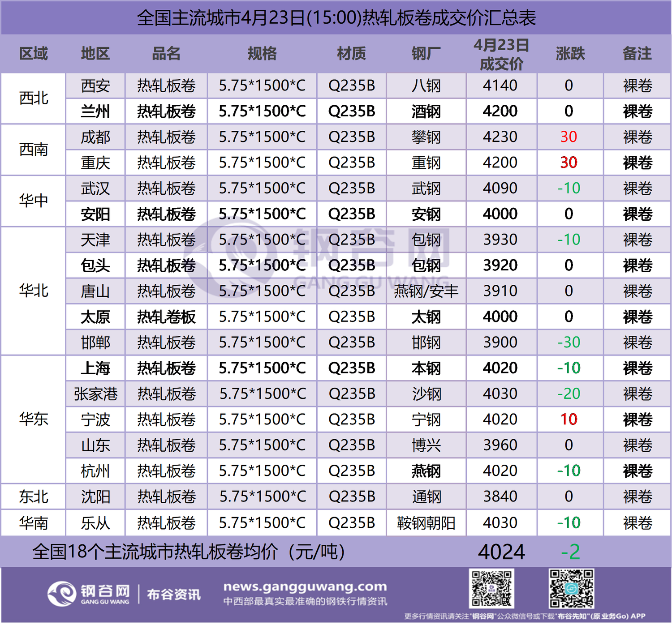Click the 杭州 city cell
This screenshot has height=629, width=672.
(95, 471)
